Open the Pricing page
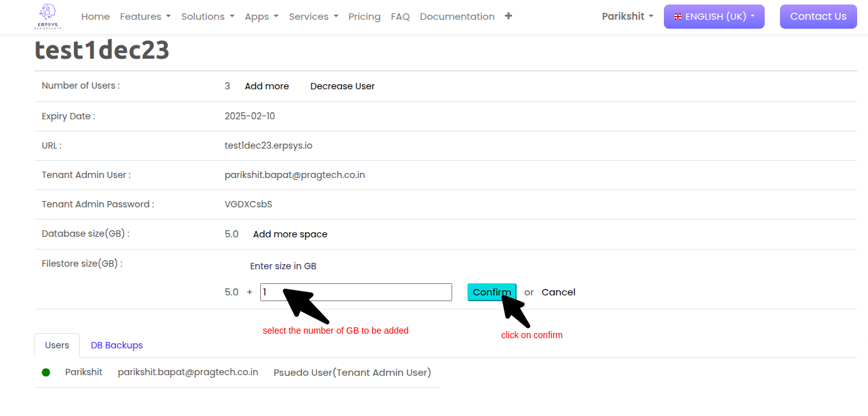Image resolution: width=868 pixels, height=416 pixels. 364,17
